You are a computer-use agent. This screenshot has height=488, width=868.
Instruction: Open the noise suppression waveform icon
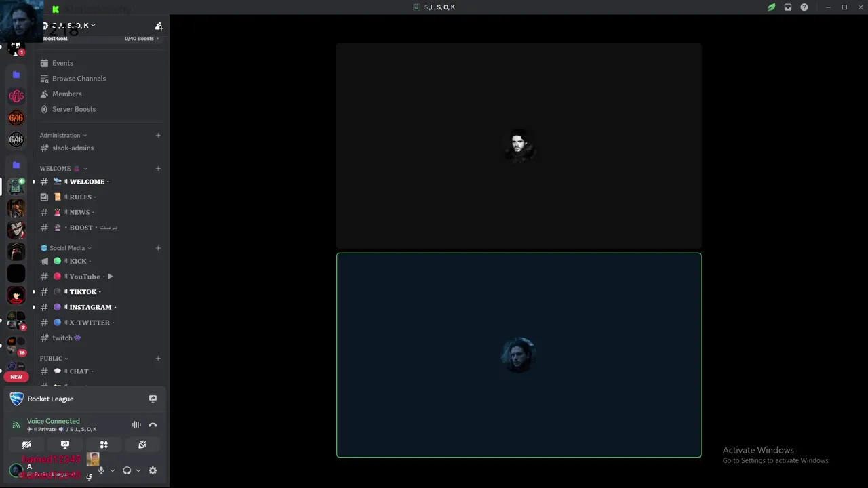(x=136, y=425)
